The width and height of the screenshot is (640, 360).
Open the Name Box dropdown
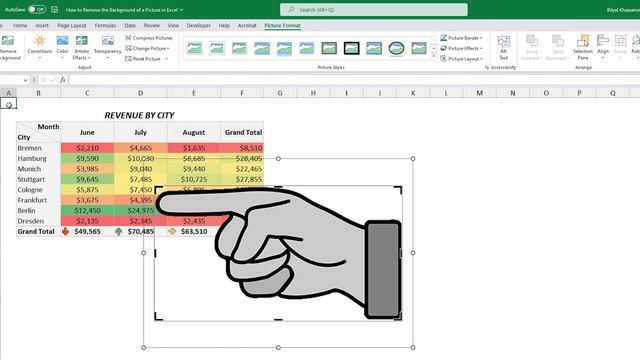pyautogui.click(x=26, y=80)
